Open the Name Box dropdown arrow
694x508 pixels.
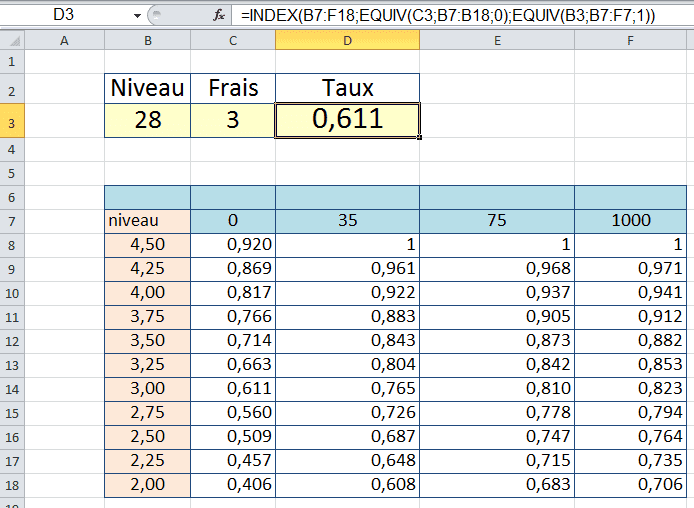click(x=137, y=16)
